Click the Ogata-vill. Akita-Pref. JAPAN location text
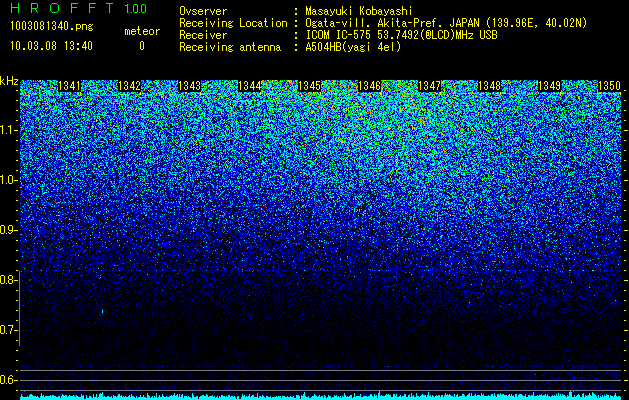629x400 pixels. pos(446,23)
